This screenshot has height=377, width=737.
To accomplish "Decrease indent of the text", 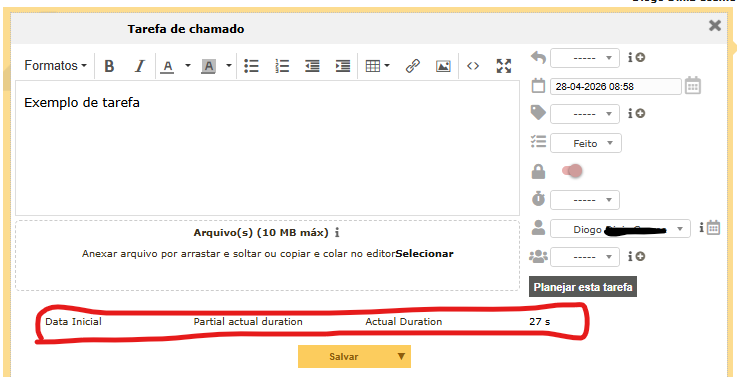I will click(x=312, y=66).
